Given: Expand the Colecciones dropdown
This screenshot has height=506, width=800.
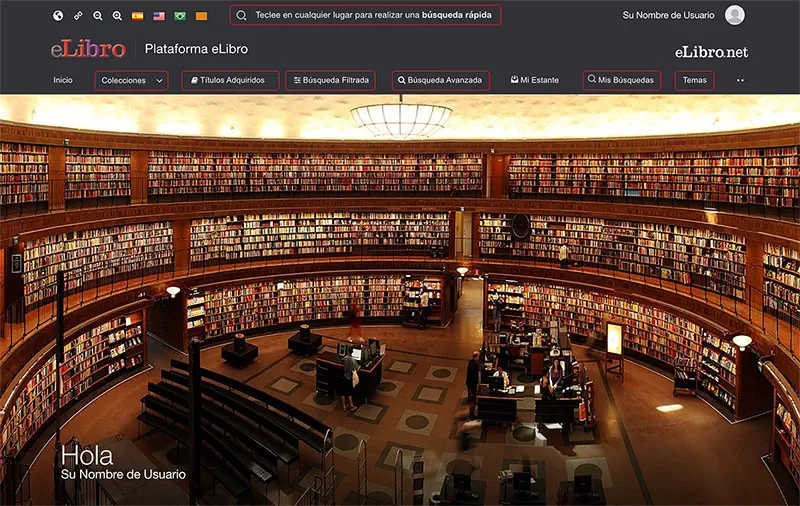Looking at the screenshot, I should [131, 80].
